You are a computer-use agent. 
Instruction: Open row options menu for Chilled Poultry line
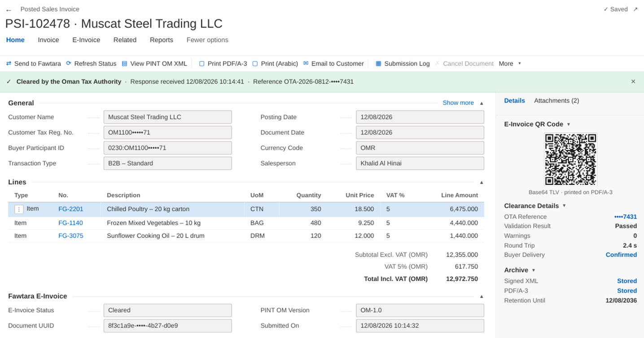[x=19, y=209]
